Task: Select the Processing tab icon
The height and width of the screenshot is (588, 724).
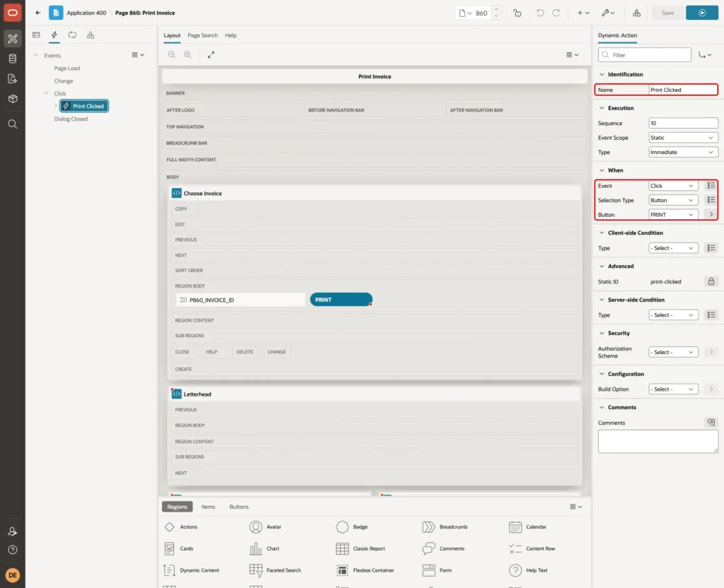Action: coord(72,35)
